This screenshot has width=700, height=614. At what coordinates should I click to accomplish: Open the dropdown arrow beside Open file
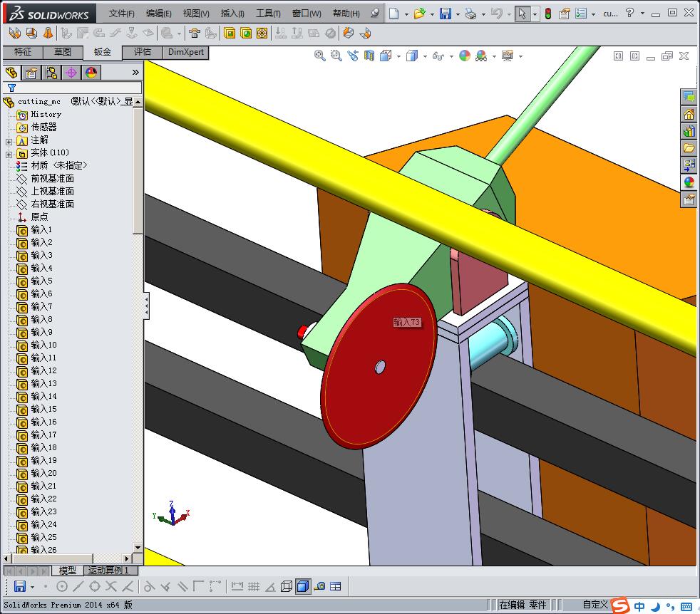click(432, 14)
